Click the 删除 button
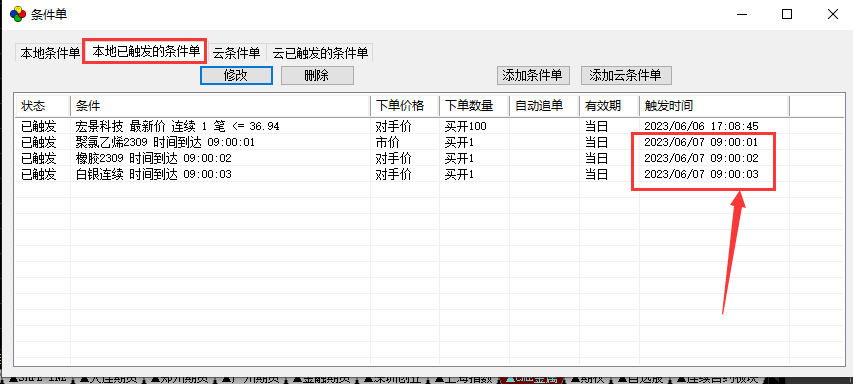The width and height of the screenshot is (853, 384). (x=317, y=76)
